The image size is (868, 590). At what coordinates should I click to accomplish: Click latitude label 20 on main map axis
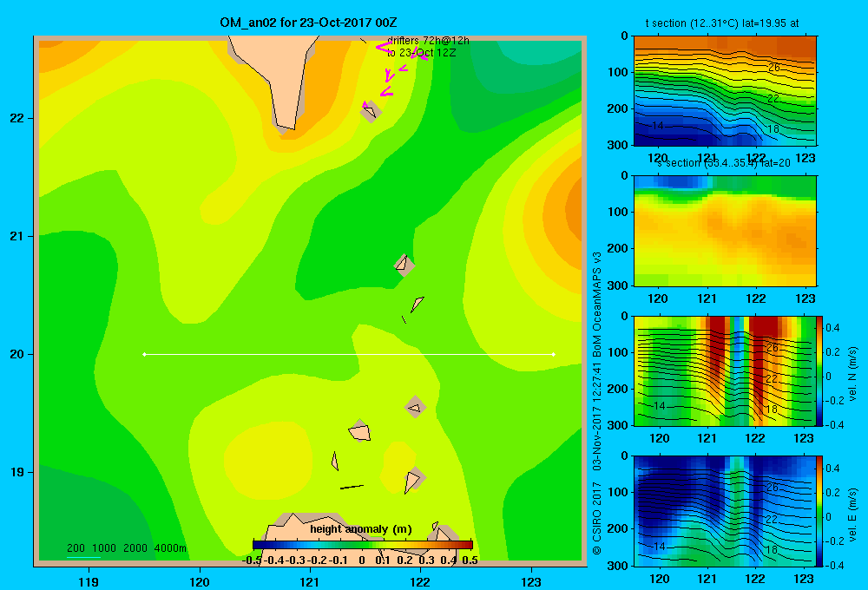tap(17, 354)
